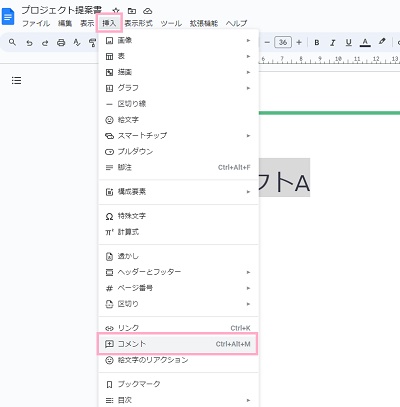Open the text color picker
400x407 pixels.
tap(365, 43)
